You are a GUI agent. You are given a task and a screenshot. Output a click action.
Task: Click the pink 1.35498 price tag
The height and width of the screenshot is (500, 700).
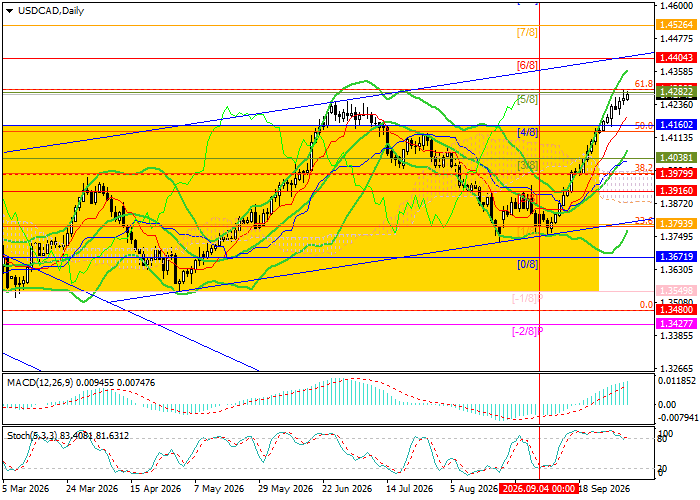[675, 290]
